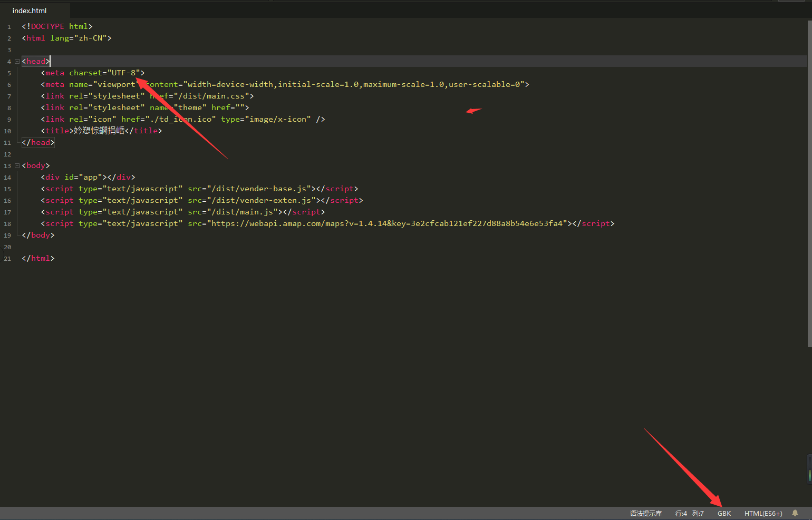The image size is (812, 520).
Task: Collapse the head tag fold marker
Action: (17, 61)
